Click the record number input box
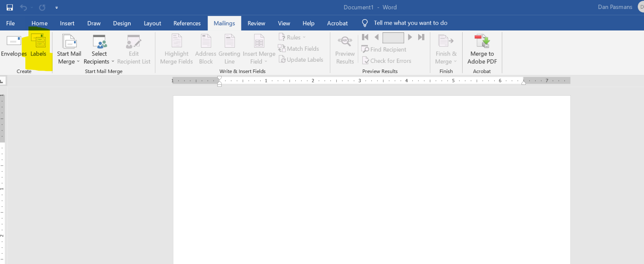Viewport: 644px width, 264px height. tap(393, 37)
